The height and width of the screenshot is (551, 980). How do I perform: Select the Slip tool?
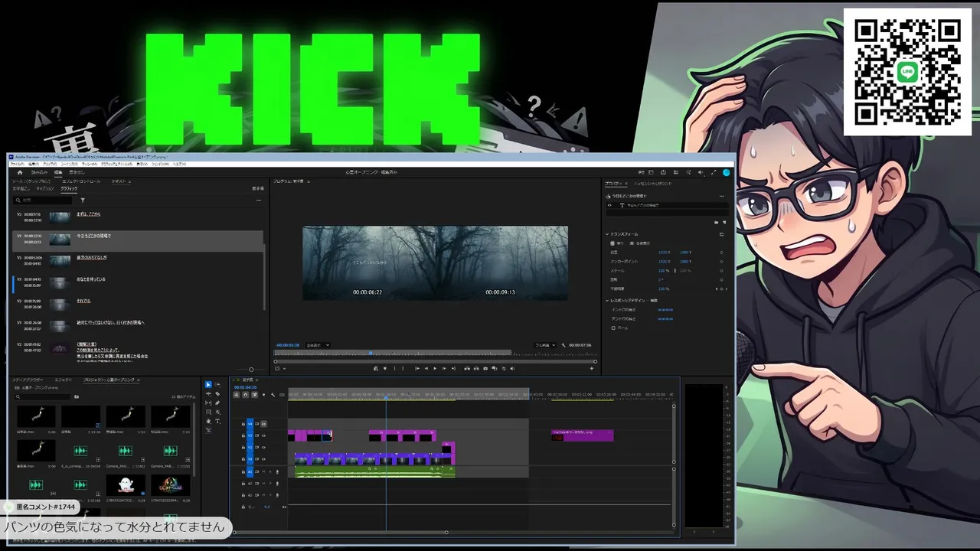(208, 403)
